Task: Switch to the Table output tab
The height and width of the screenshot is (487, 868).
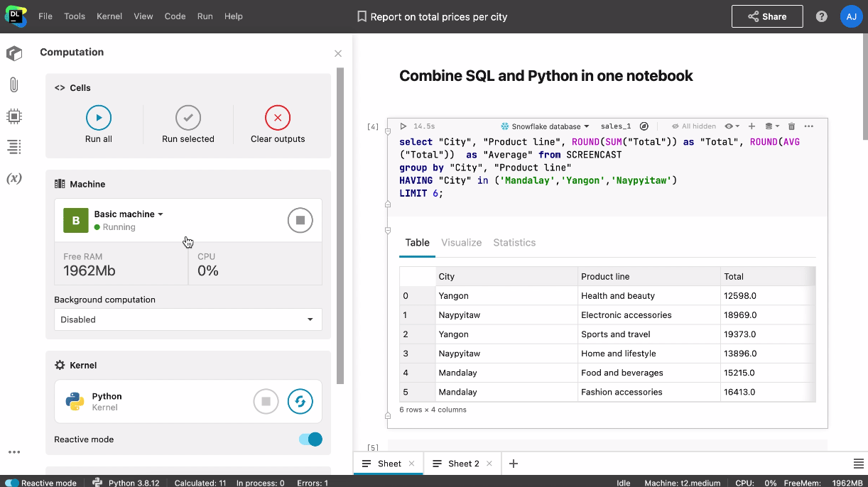Action: pyautogui.click(x=417, y=243)
